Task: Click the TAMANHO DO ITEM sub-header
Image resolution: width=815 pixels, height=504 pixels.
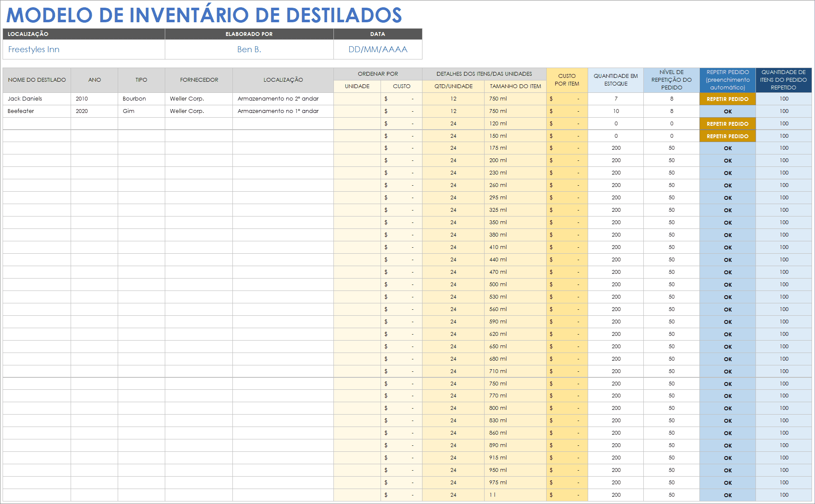Action: (515, 86)
